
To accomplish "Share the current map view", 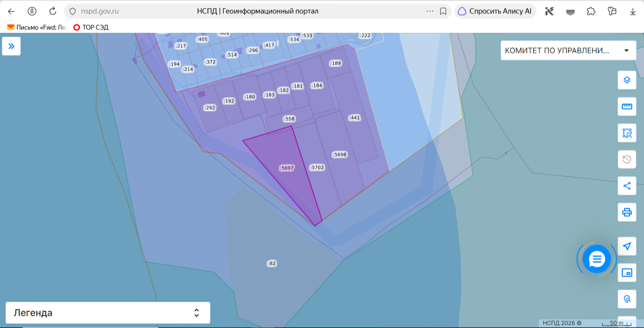I will click(627, 185).
